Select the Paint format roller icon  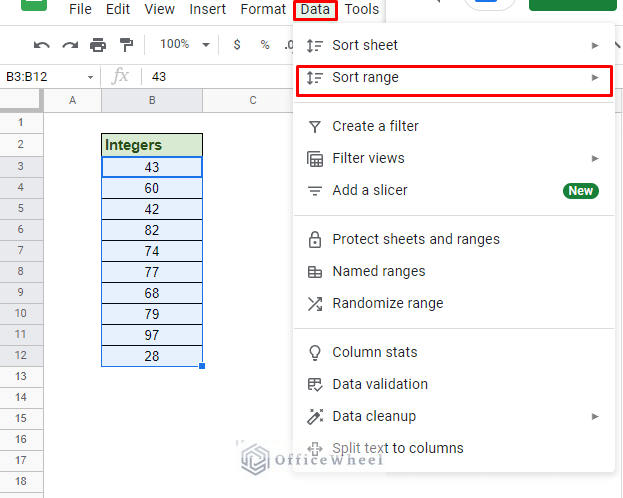pyautogui.click(x=126, y=45)
